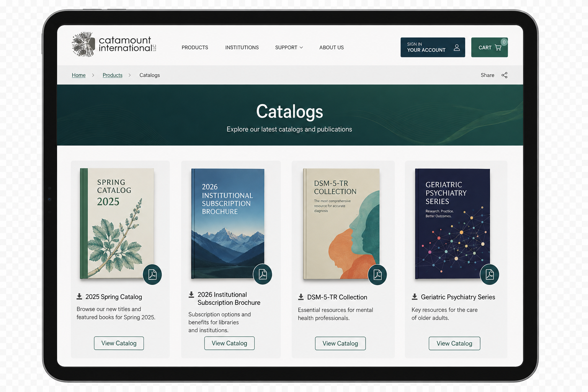Image resolution: width=588 pixels, height=392 pixels.
Task: Click the PDF icon on Institutional Brochure
Action: pyautogui.click(x=263, y=274)
